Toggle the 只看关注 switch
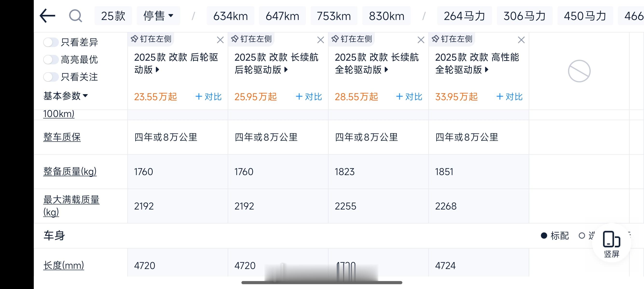The image size is (644, 289). pyautogui.click(x=51, y=77)
